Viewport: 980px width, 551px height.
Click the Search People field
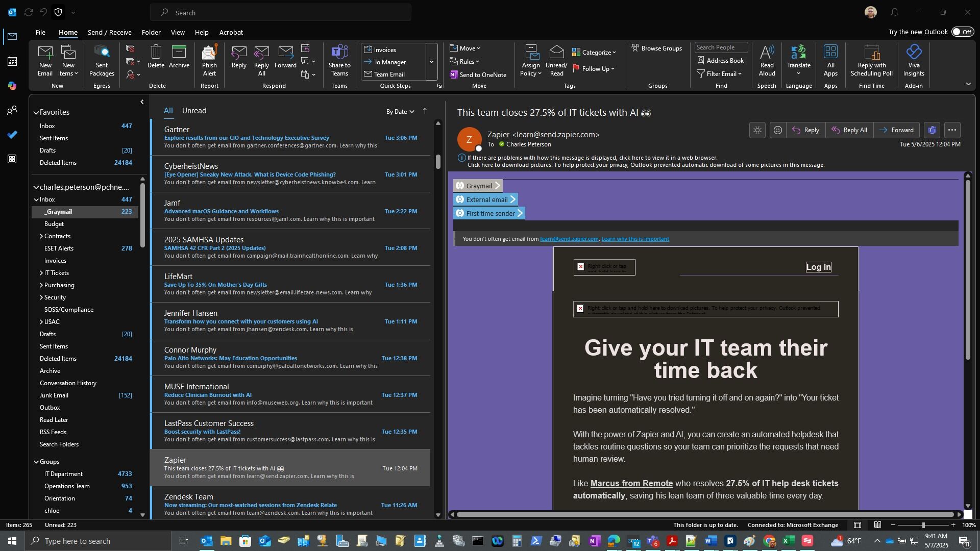(721, 47)
